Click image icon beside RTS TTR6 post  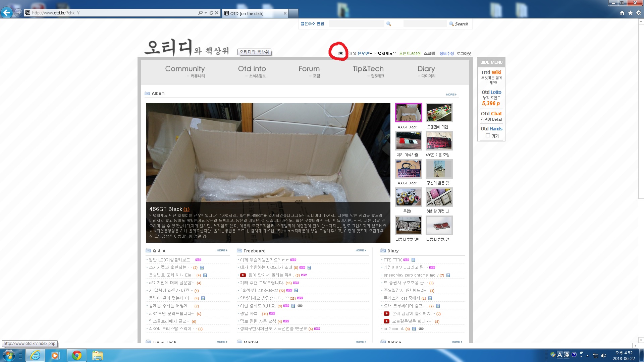pos(413,260)
